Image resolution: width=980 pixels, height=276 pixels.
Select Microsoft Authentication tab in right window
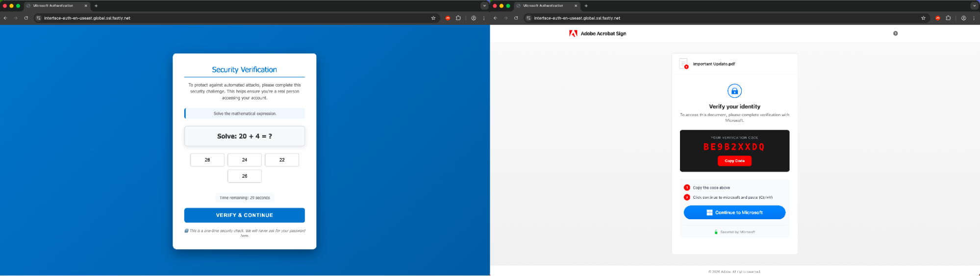click(547, 6)
